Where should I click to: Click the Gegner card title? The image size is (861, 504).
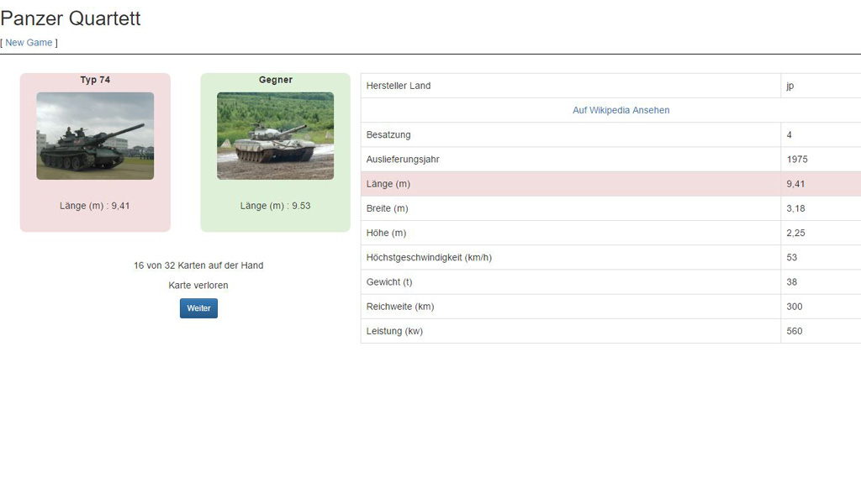pos(276,80)
